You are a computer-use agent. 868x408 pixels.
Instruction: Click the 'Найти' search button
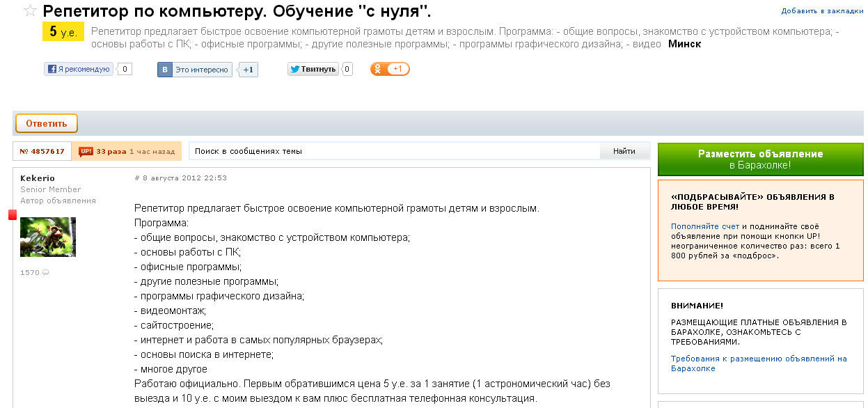pos(624,151)
